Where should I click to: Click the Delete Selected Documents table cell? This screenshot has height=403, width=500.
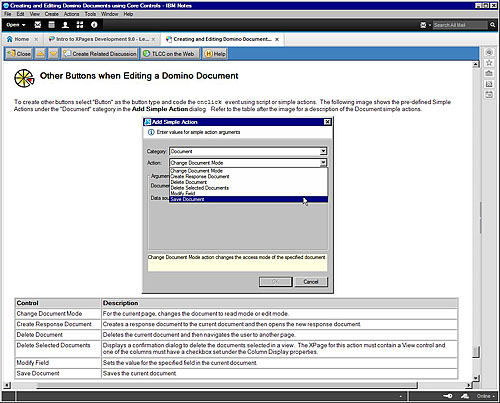58,348
